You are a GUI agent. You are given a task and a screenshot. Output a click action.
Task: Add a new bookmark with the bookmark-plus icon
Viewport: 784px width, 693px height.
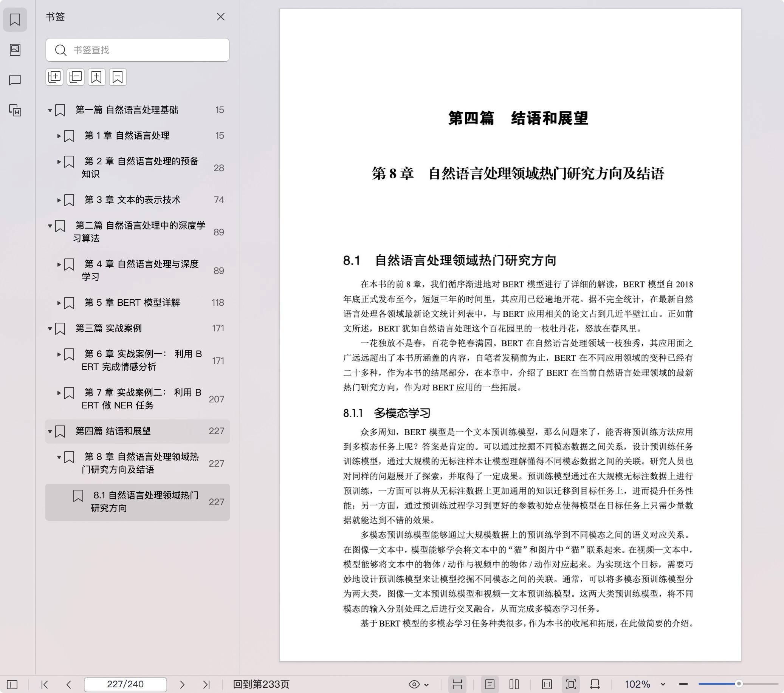tap(97, 77)
